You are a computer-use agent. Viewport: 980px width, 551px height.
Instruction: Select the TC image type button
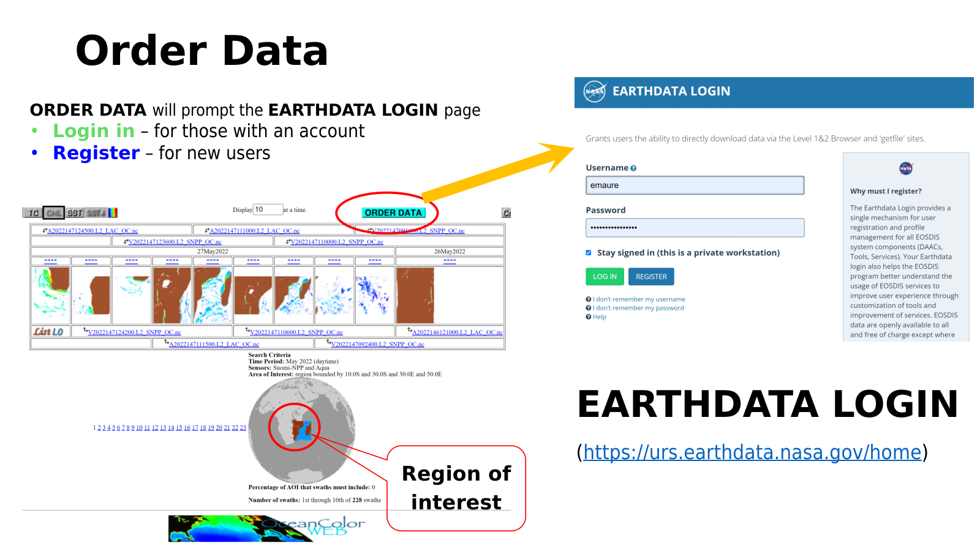(x=32, y=212)
